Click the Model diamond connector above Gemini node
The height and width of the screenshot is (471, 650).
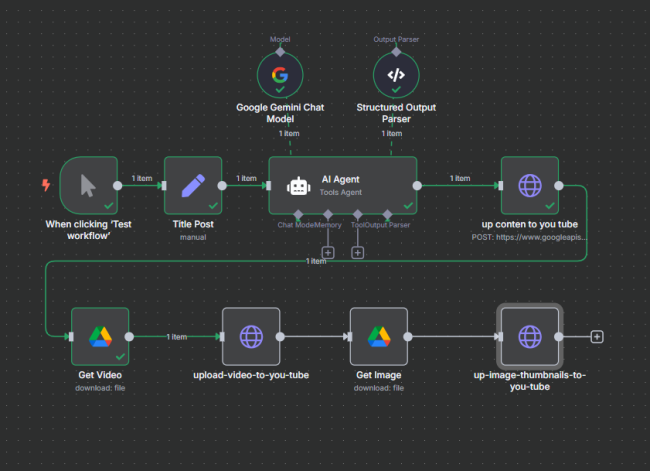tap(280, 52)
